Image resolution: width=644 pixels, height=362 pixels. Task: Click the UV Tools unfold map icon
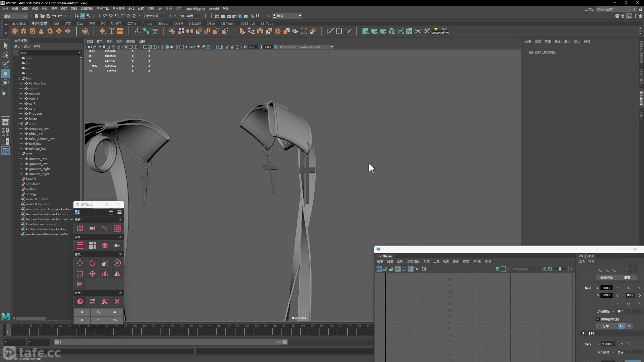pos(80,228)
